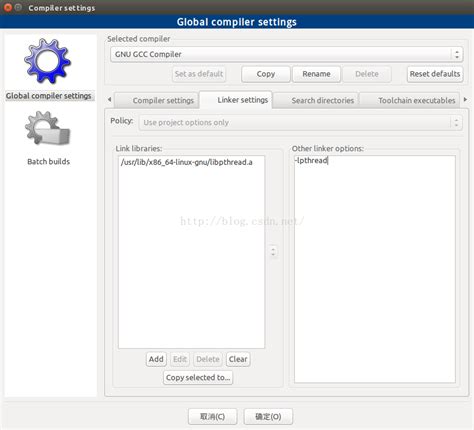Image resolution: width=474 pixels, height=430 pixels.
Task: Open the Policy dropdown
Action: pos(300,122)
